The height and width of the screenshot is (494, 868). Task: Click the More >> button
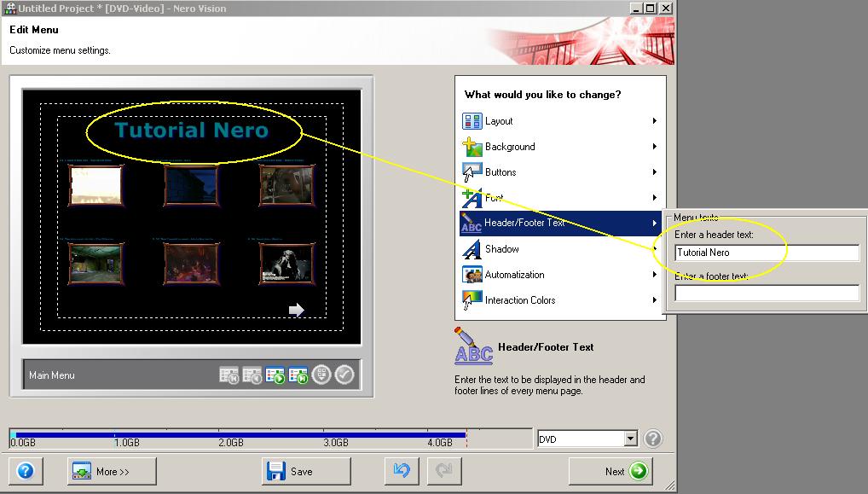tap(112, 471)
